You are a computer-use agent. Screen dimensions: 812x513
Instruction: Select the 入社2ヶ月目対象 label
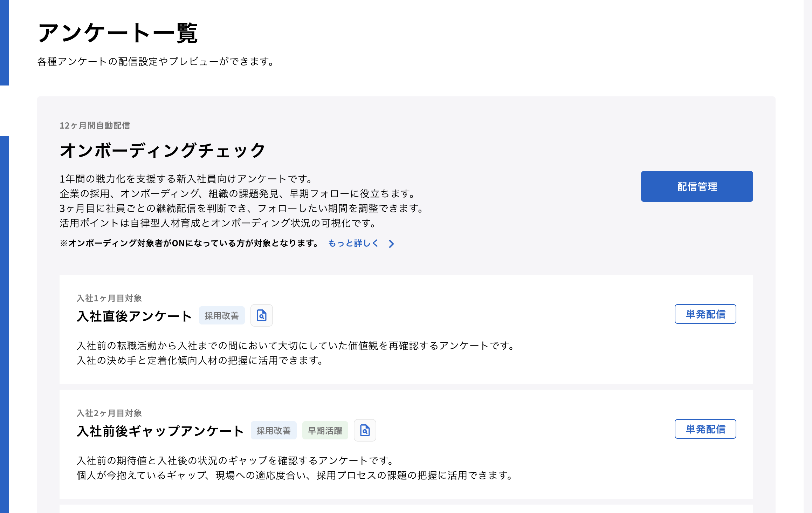109,413
